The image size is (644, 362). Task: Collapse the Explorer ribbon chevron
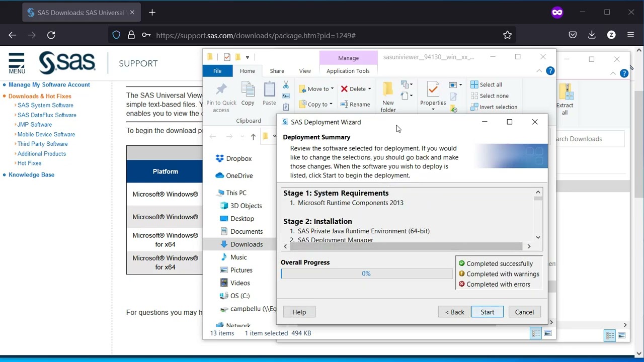coord(539,71)
